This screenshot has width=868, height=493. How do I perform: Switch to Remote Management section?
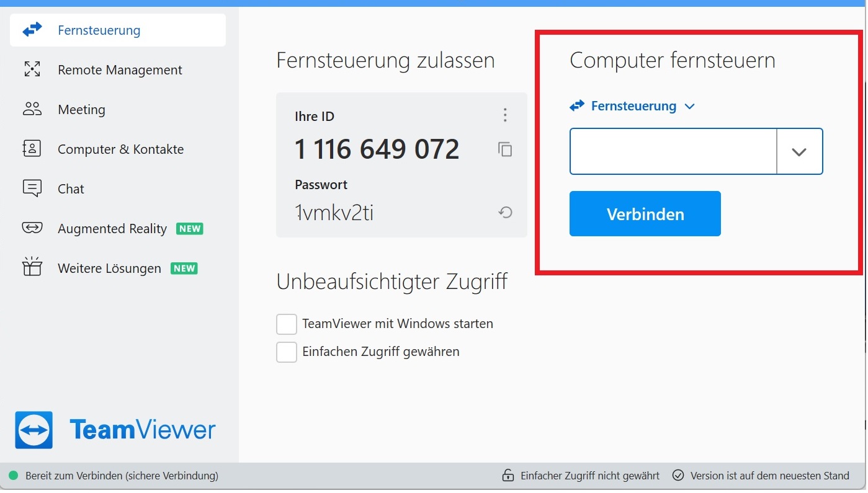(118, 69)
